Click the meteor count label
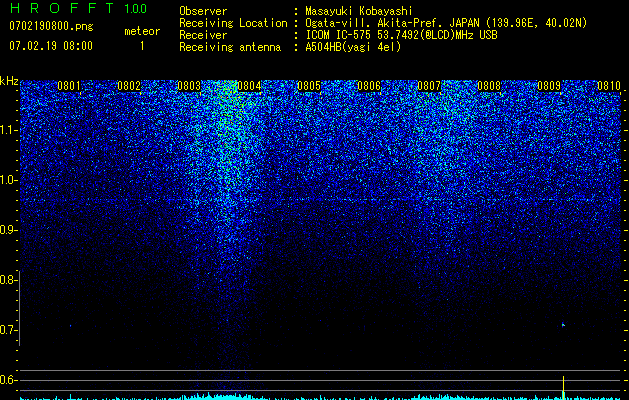The height and width of the screenshot is (400, 629). click(142, 31)
